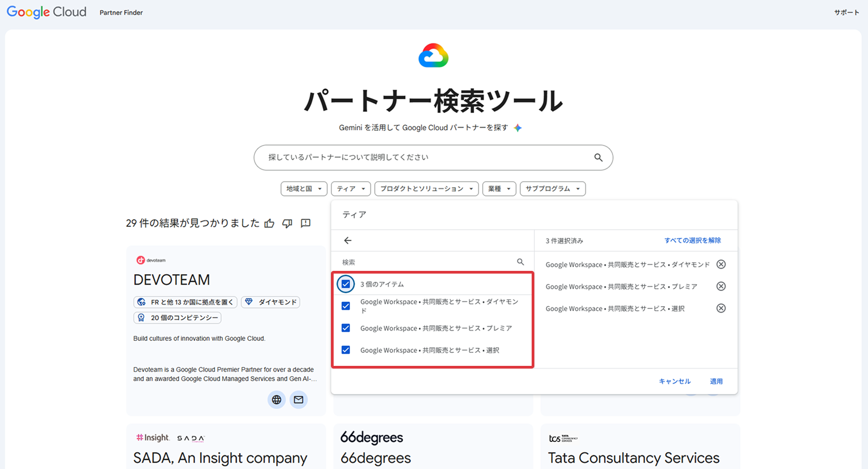Click the magnifier icon in tier search field
The height and width of the screenshot is (469, 868).
(x=520, y=262)
